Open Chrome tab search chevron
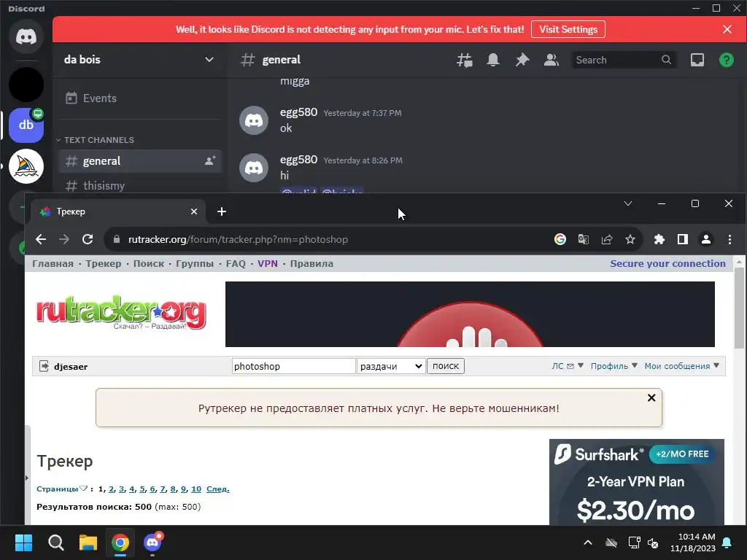The image size is (747, 560). tap(628, 204)
